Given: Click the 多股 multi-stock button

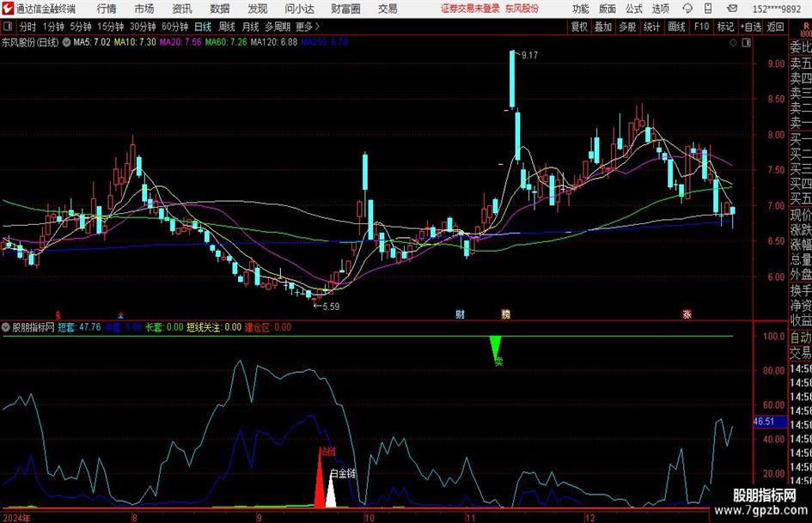Looking at the screenshot, I should [627, 27].
